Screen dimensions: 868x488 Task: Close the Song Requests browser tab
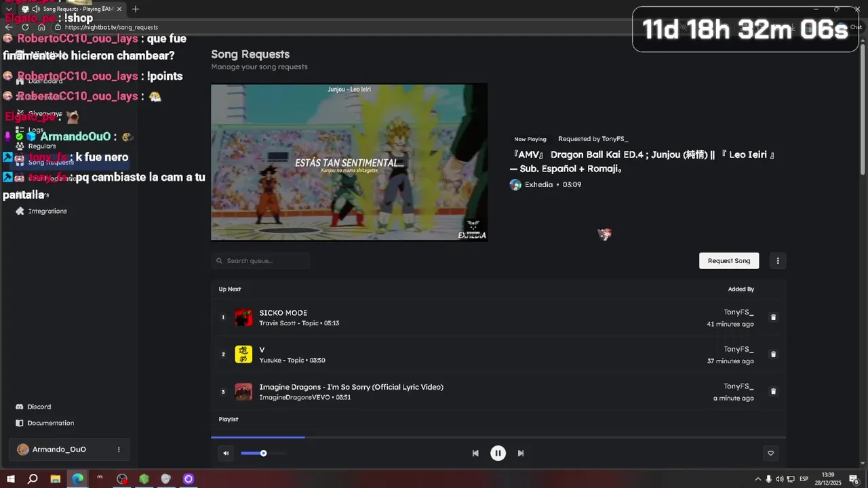[119, 9]
